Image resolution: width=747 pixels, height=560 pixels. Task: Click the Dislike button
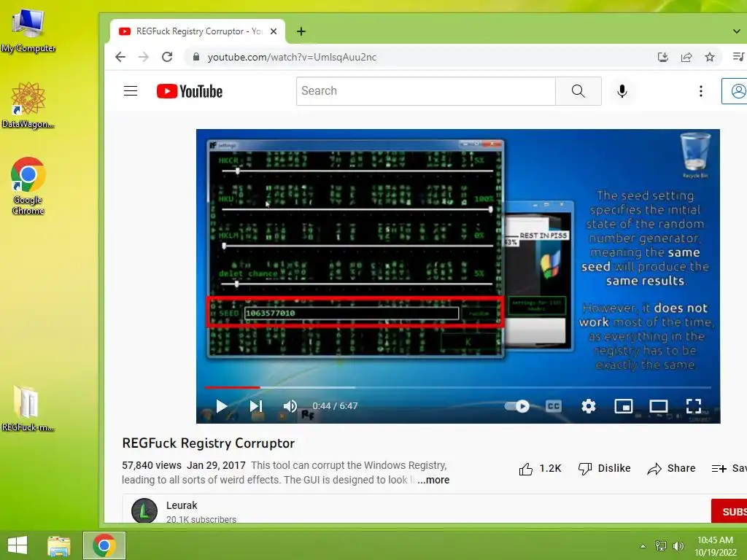pos(604,469)
